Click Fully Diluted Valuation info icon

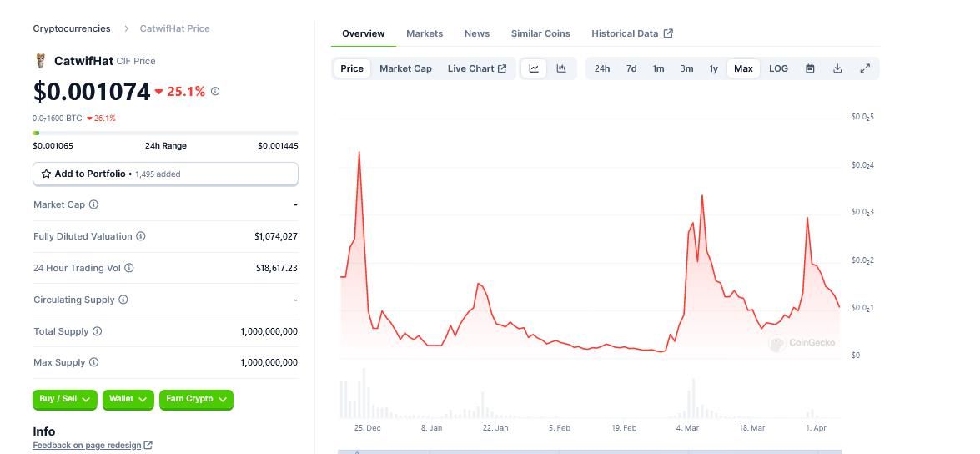pyautogui.click(x=141, y=236)
